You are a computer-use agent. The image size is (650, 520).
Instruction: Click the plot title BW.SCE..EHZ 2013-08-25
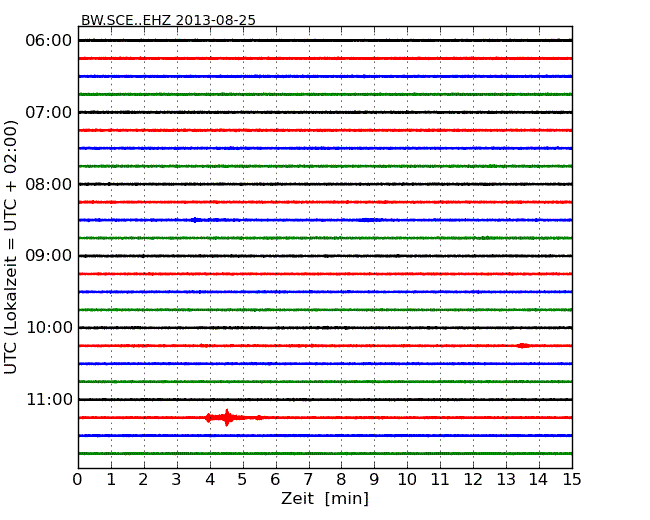(x=168, y=20)
